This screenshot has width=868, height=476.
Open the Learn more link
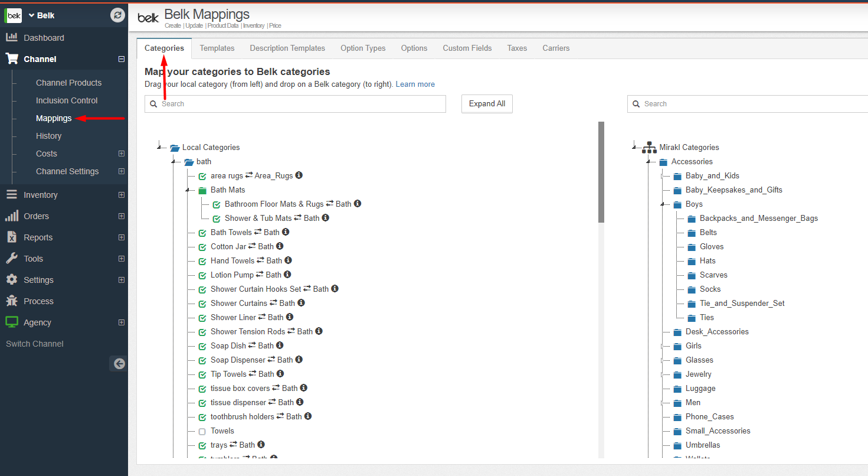[x=415, y=84]
